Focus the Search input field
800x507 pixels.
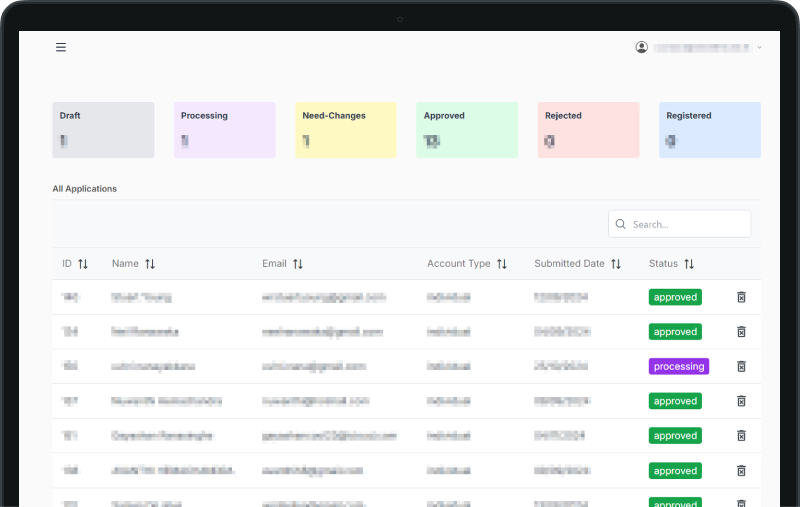click(x=679, y=224)
